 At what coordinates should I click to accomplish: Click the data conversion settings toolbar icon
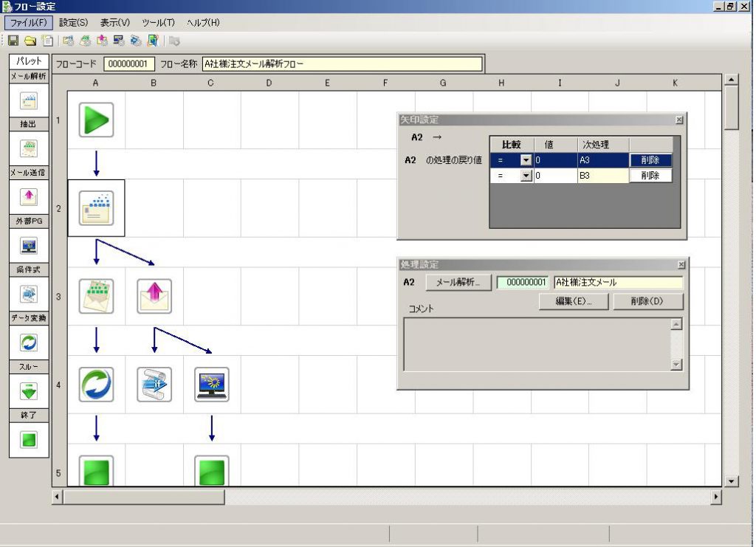pyautogui.click(x=153, y=41)
